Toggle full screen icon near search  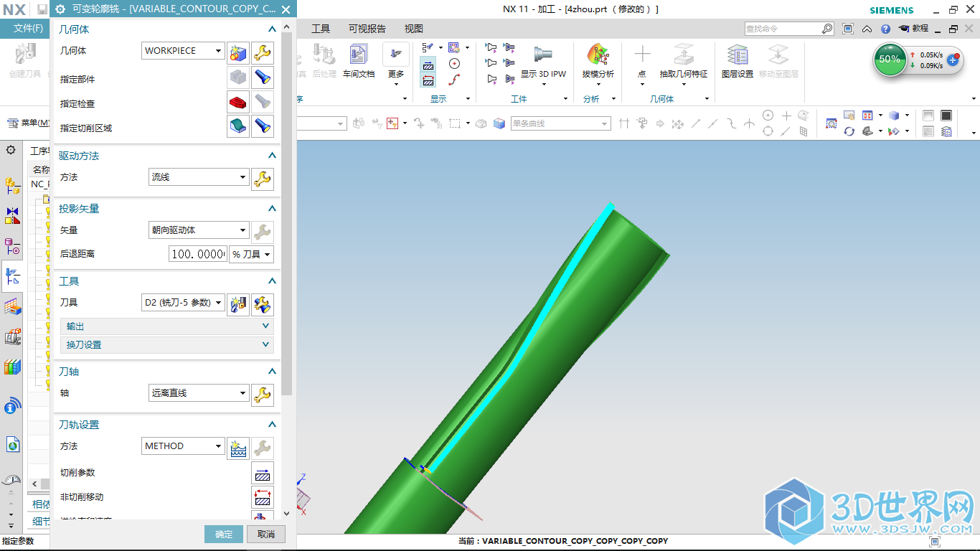coord(848,29)
